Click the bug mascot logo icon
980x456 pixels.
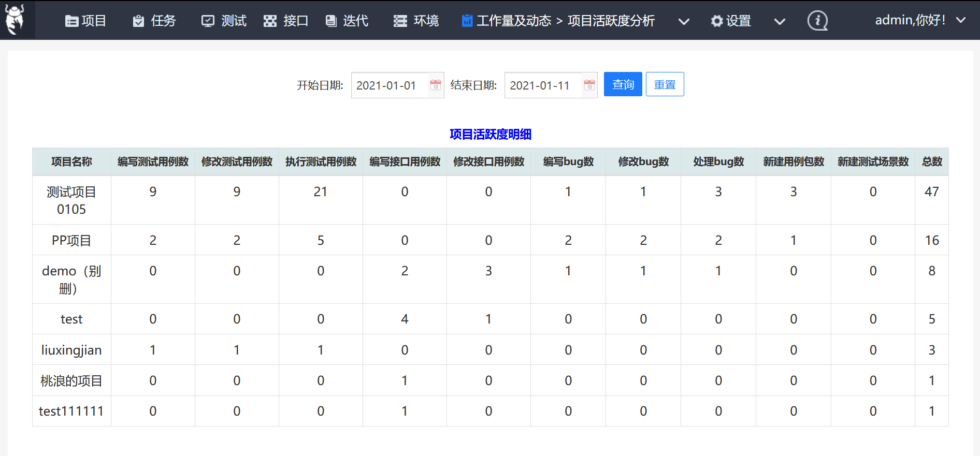pyautogui.click(x=15, y=20)
